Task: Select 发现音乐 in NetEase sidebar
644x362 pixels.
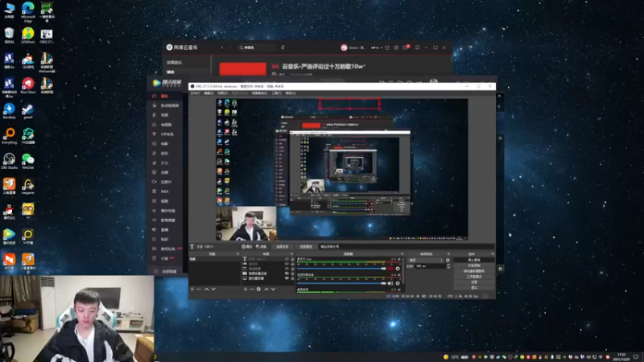Action: click(174, 63)
